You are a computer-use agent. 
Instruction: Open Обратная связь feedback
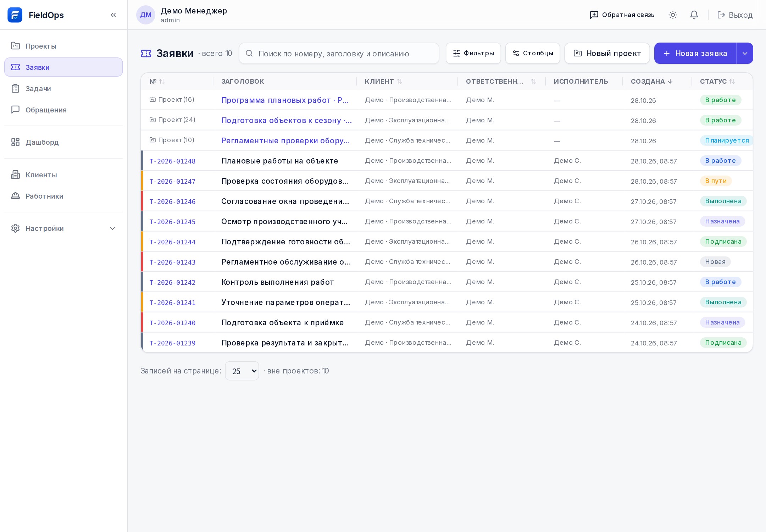tap(622, 15)
